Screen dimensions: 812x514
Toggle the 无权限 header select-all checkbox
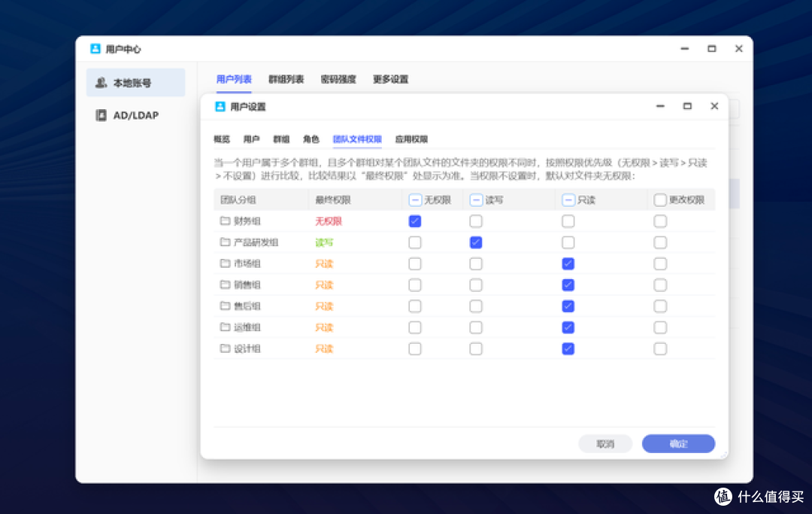pos(415,200)
